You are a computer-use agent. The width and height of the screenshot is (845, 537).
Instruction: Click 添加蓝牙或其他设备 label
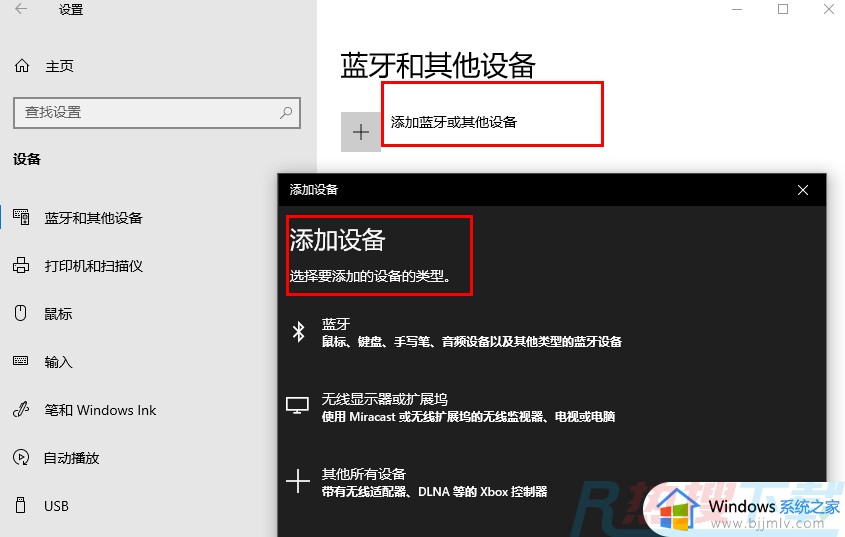[x=453, y=122]
